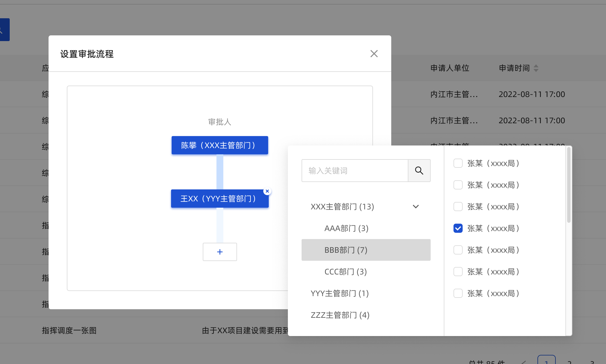
Task: Click the search magnifier icon in the picker
Action: (x=419, y=171)
